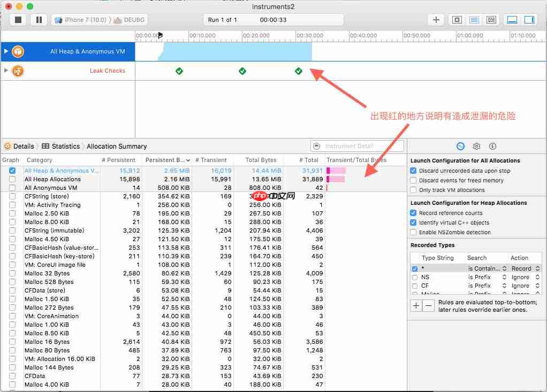This screenshot has width=547, height=392.
Task: Uncheck the * recorded type rule
Action: [x=415, y=268]
